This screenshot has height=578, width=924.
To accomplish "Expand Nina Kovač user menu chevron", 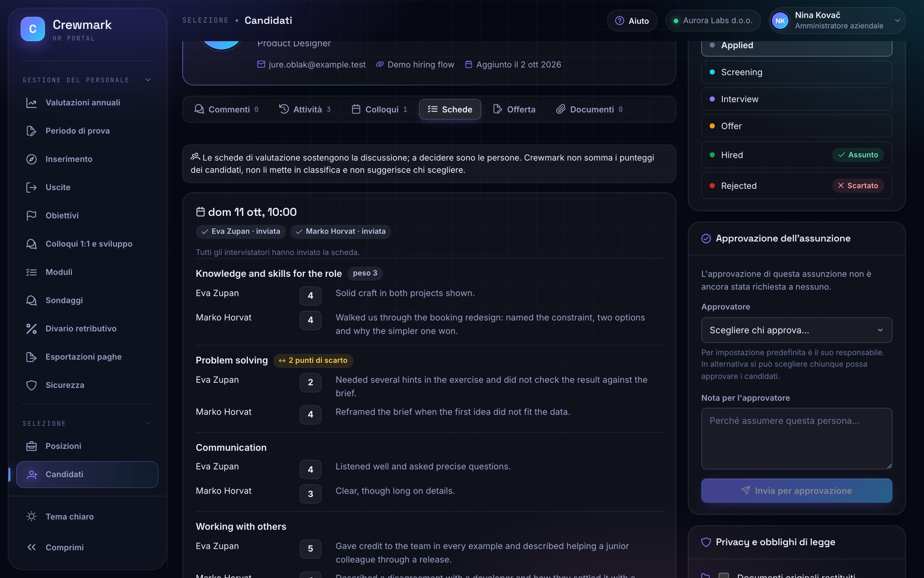I will pos(897,21).
